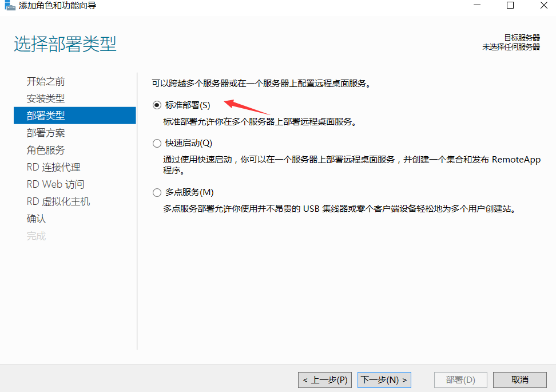Go to the 角色服务 step
The image size is (556, 392).
tap(46, 150)
